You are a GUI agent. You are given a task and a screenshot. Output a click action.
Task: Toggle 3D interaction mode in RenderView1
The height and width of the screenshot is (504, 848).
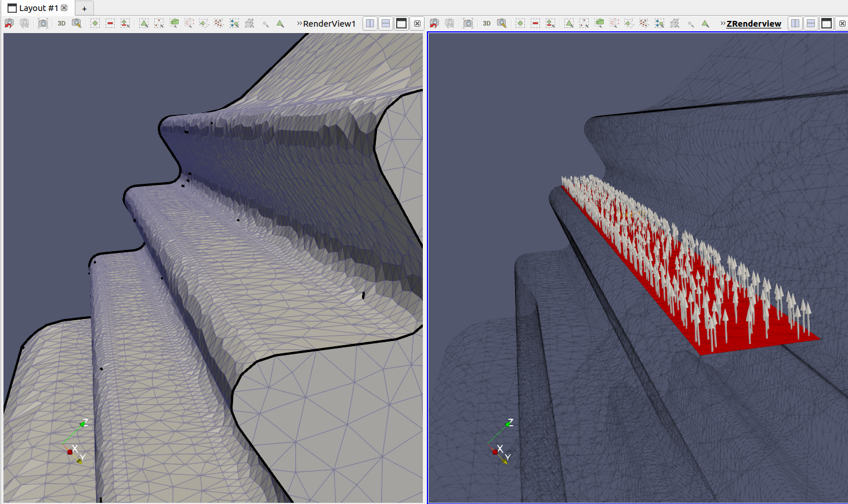coord(61,23)
